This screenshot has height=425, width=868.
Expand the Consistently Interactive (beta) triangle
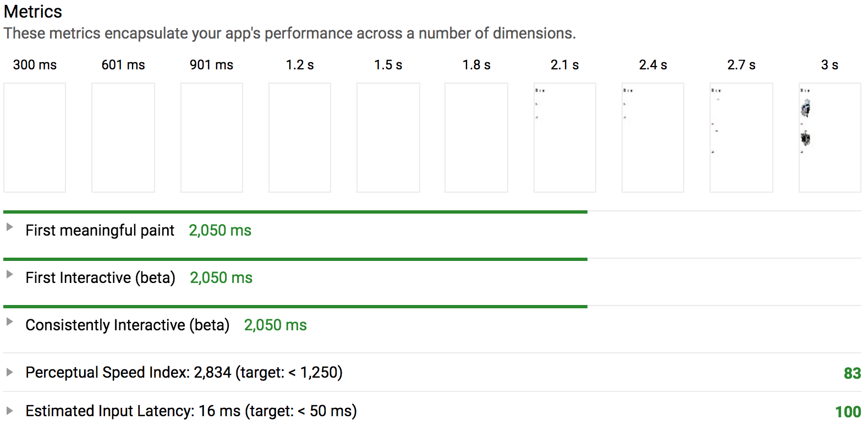point(9,322)
